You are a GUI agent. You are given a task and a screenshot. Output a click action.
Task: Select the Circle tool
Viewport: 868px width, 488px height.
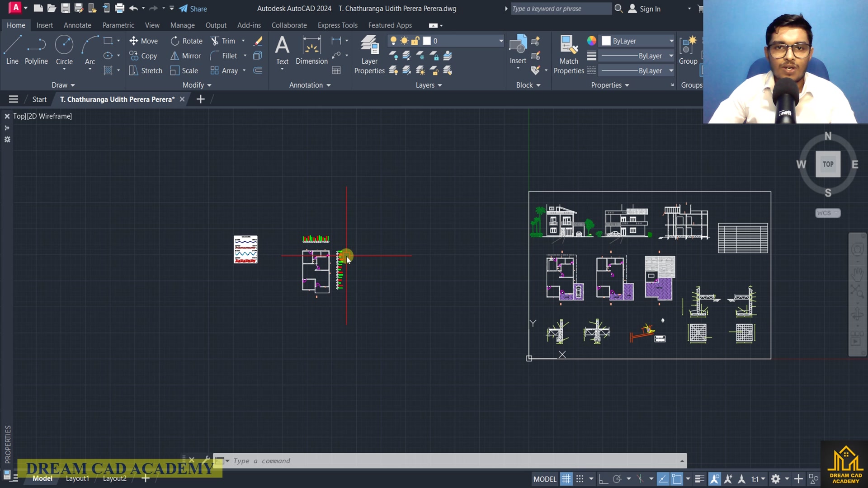click(x=64, y=50)
